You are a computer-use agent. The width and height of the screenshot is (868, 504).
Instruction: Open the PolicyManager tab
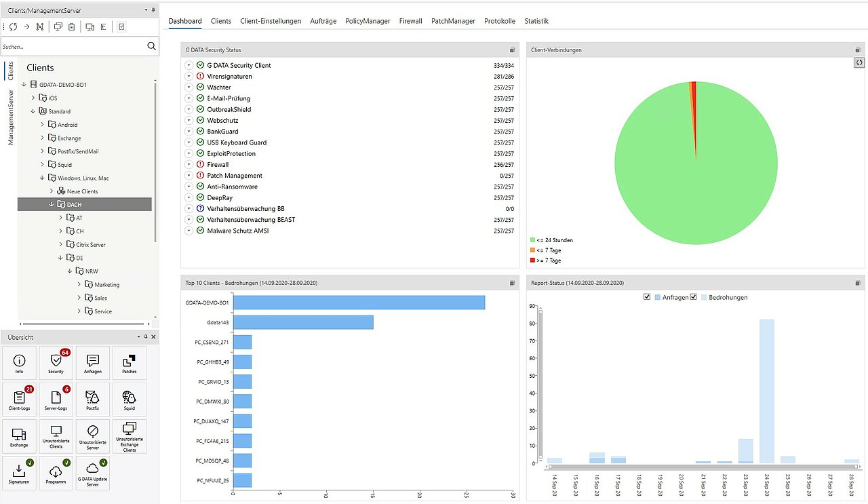click(x=368, y=21)
